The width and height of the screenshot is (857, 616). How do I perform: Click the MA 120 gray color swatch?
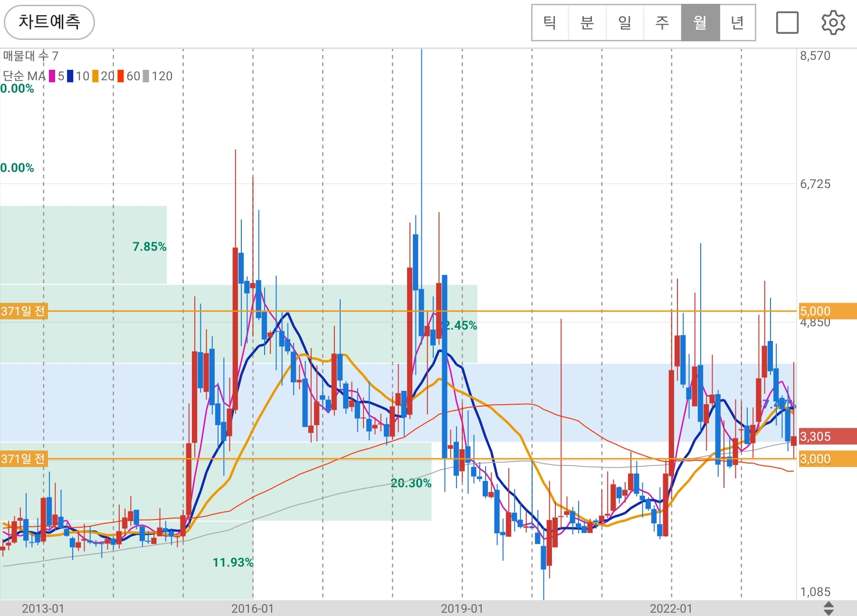coord(146,76)
